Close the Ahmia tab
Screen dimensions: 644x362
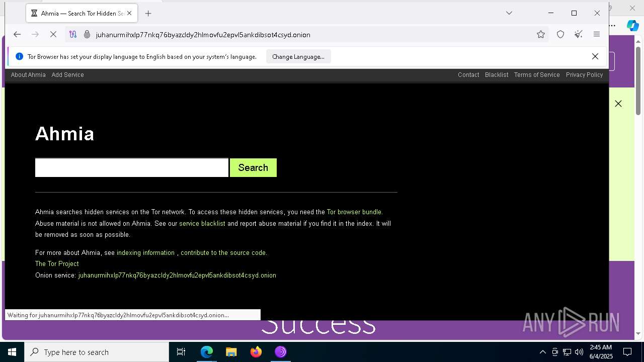coord(129,14)
